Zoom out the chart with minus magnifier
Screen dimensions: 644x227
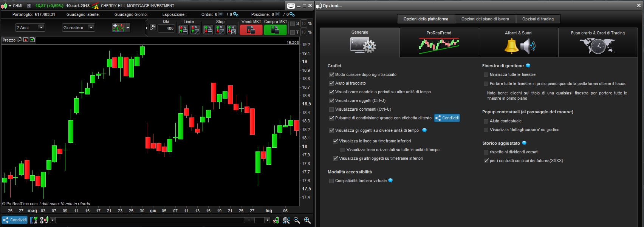[297, 220]
